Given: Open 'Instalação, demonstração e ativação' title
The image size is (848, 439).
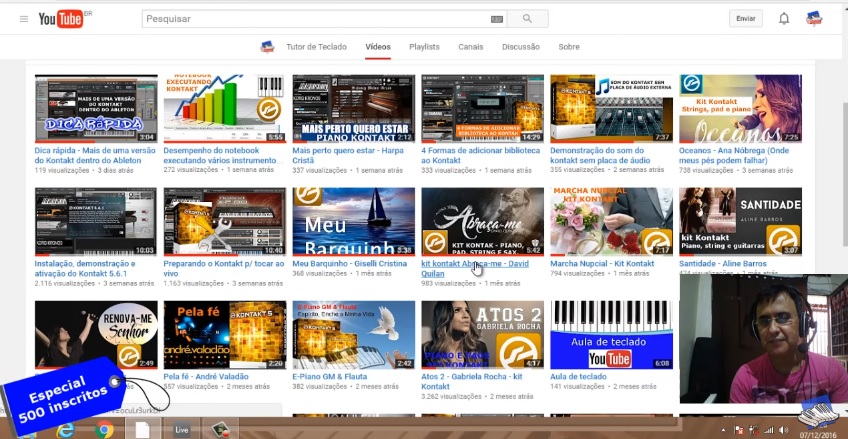Looking at the screenshot, I should point(85,269).
